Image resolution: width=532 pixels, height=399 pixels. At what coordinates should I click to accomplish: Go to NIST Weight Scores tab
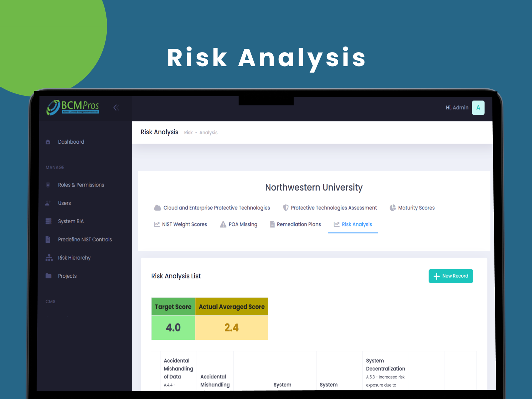tap(181, 224)
